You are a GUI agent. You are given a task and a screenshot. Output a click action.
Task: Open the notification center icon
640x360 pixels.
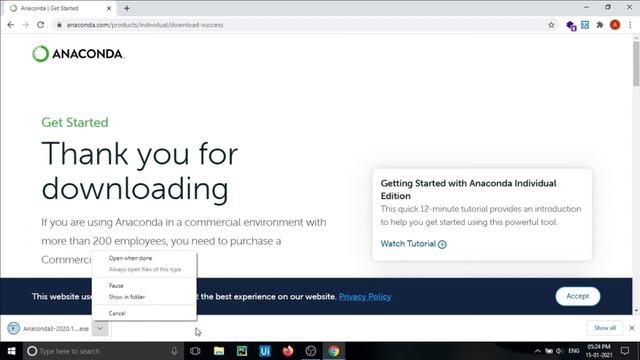click(625, 351)
